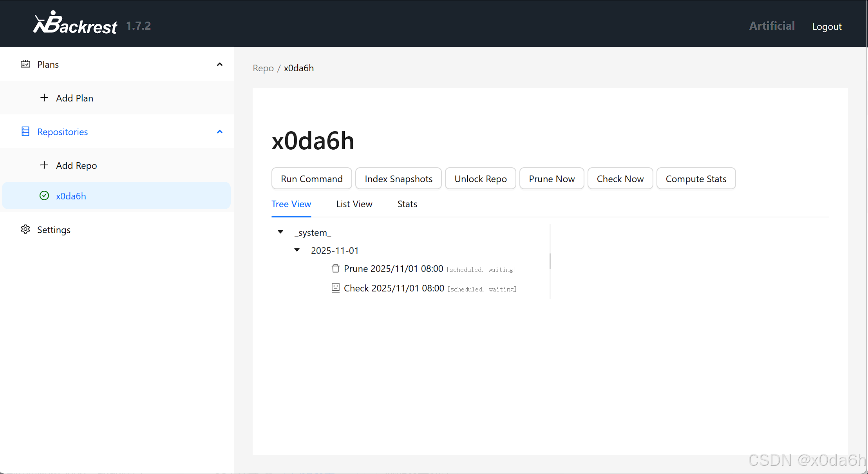Click Logout in the header
This screenshot has height=474, width=868.
[826, 27]
